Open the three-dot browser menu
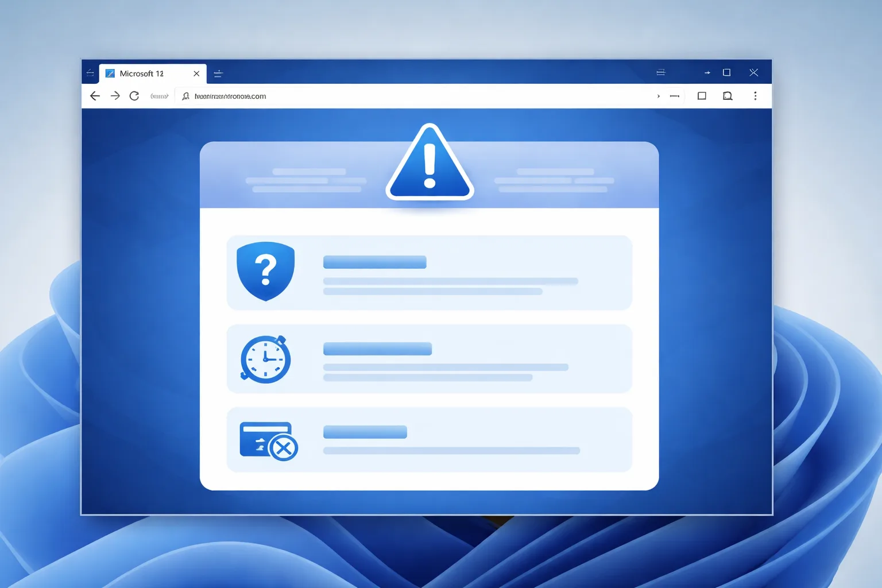 click(x=755, y=96)
